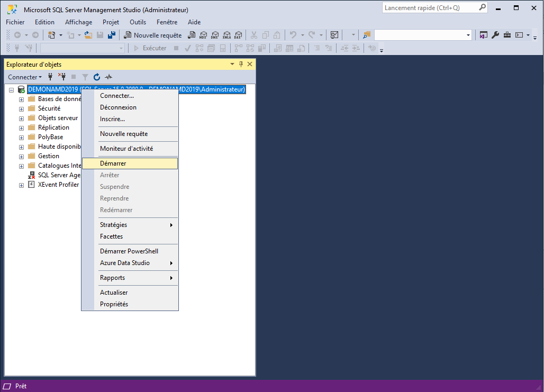Open the Connecter dropdown in Object Explorer
The image size is (544, 392).
coord(24,77)
